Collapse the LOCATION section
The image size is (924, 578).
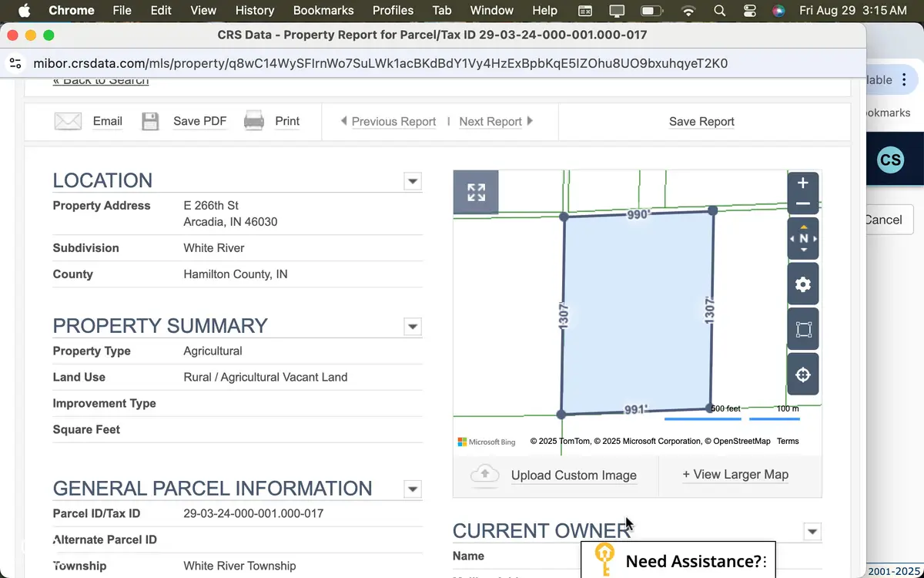point(412,181)
